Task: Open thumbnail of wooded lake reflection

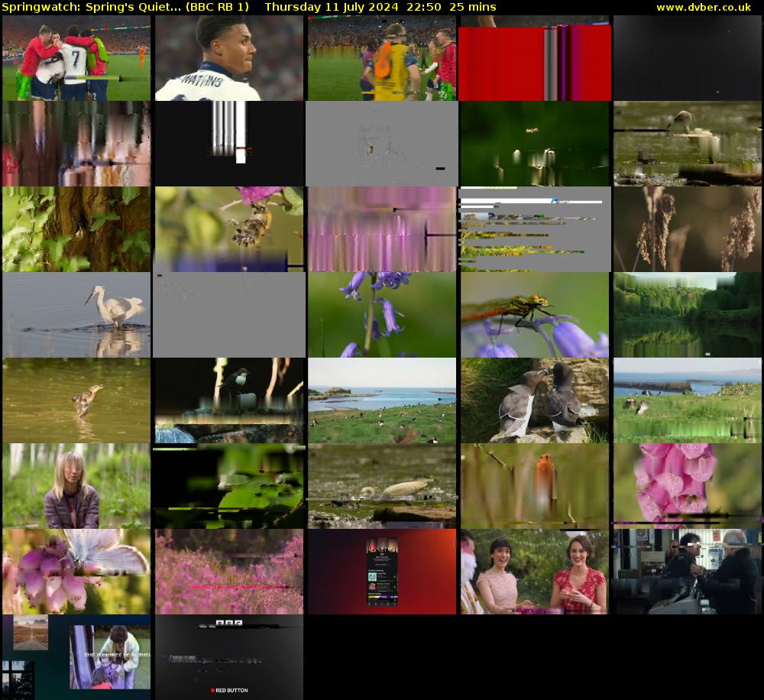Action: pos(688,315)
